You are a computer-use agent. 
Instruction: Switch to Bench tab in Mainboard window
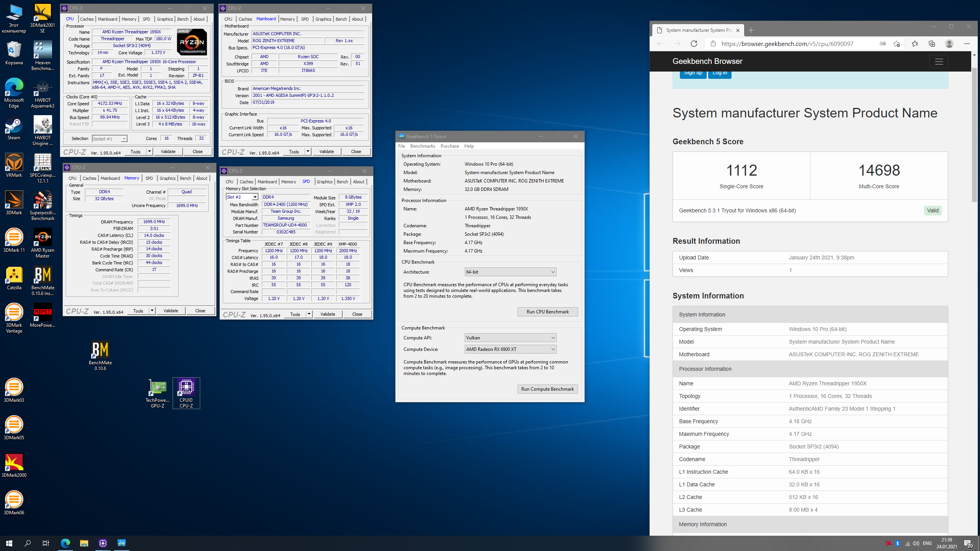[341, 19]
